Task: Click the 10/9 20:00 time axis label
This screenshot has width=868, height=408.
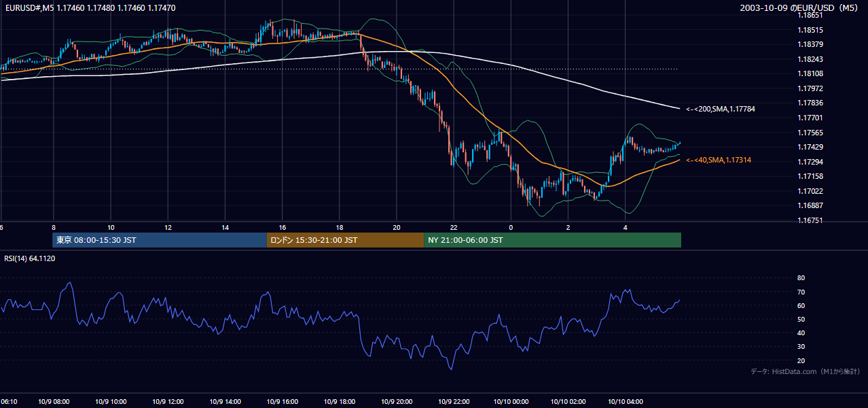Action: [397, 401]
